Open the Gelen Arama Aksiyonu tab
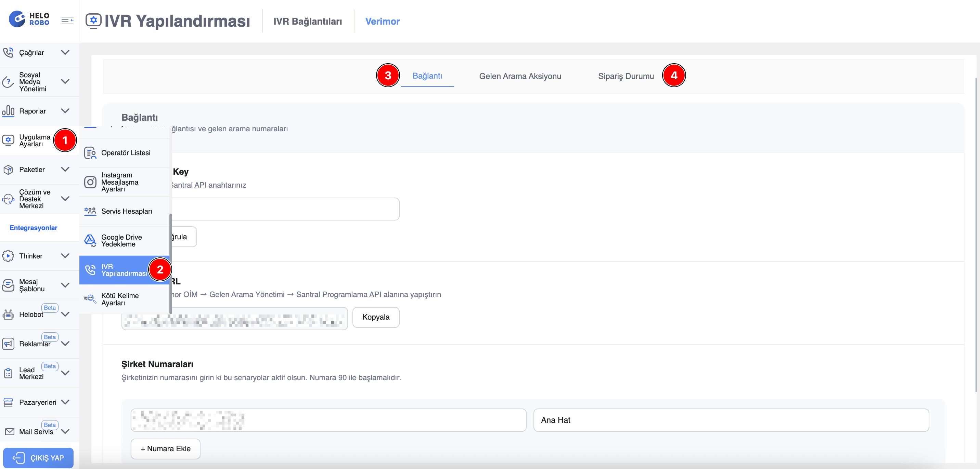The height and width of the screenshot is (469, 980). coord(520,76)
